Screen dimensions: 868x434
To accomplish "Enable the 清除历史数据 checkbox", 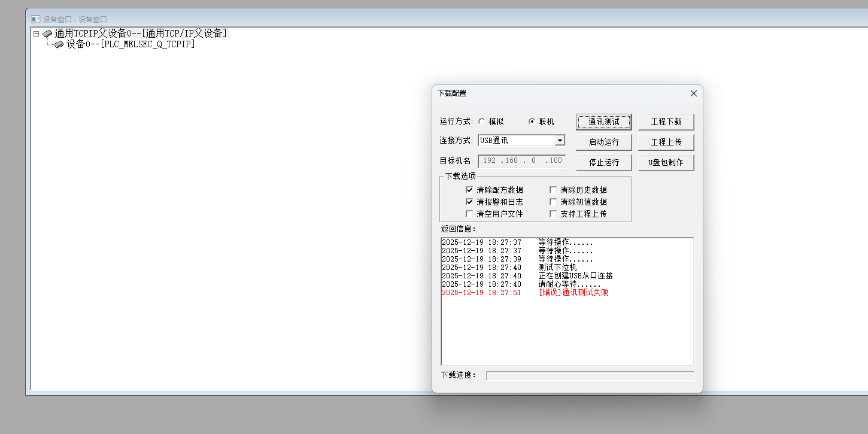I will click(553, 190).
